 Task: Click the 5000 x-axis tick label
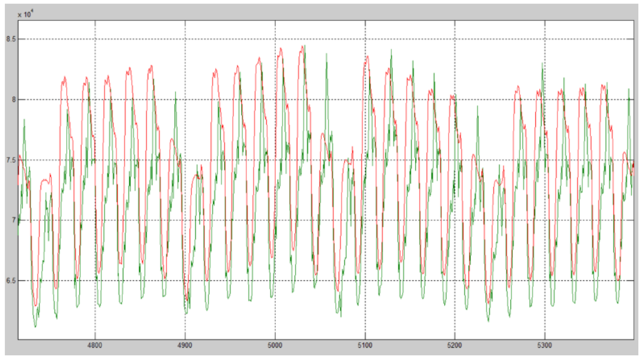275,345
